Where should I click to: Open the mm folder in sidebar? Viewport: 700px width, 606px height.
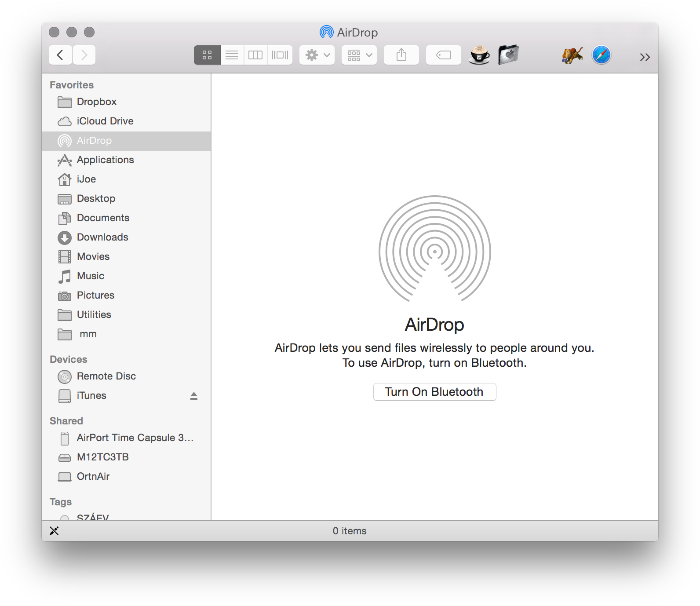(x=126, y=334)
